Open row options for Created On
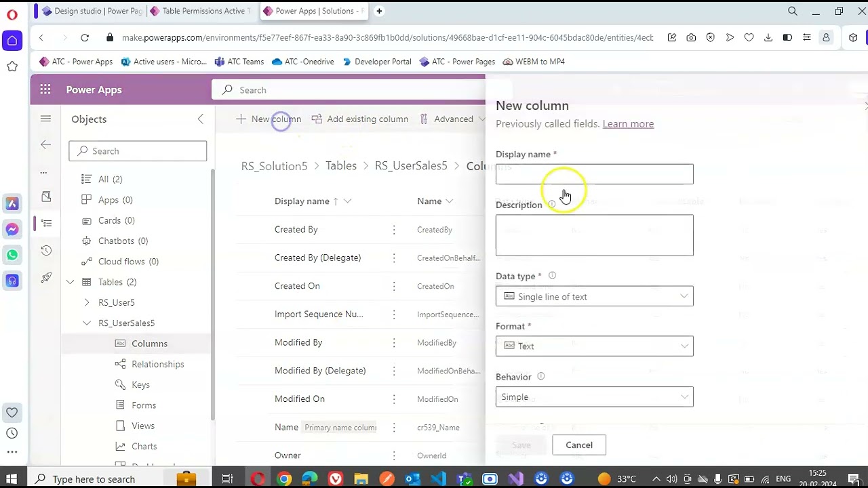The height and width of the screenshot is (488, 868). [x=393, y=286]
